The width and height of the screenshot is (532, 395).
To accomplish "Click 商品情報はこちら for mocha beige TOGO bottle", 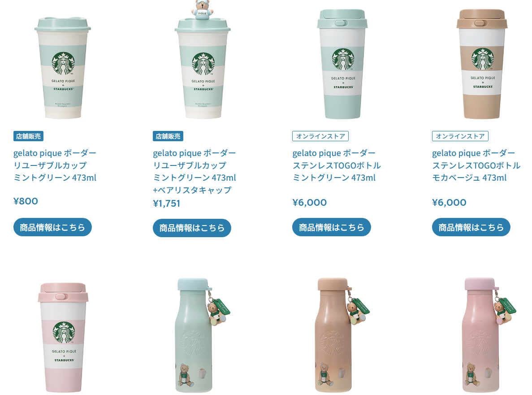I will [471, 227].
